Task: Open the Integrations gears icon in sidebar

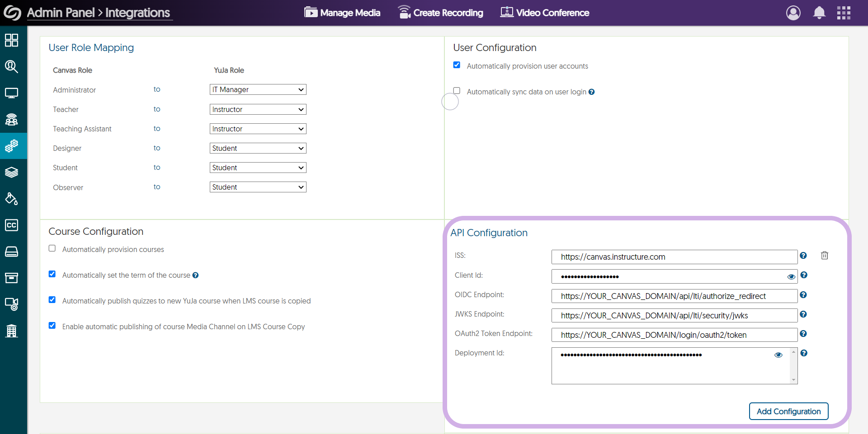Action: (12, 146)
